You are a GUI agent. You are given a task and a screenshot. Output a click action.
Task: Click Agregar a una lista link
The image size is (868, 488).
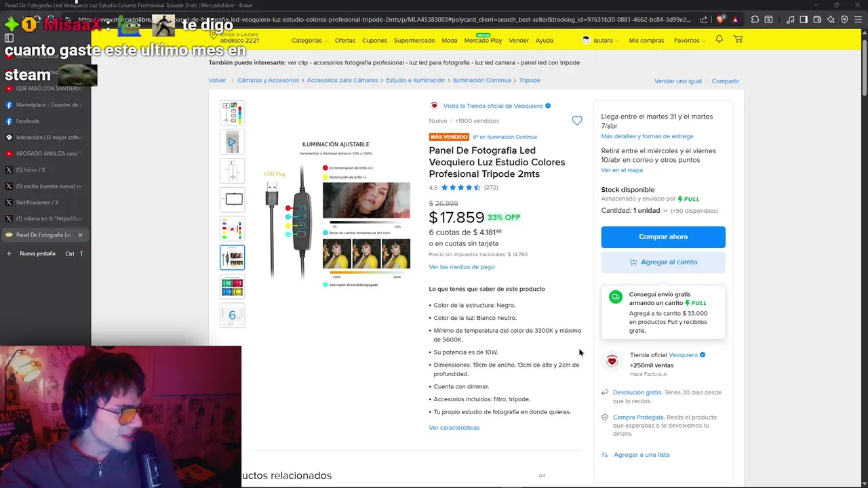point(642,455)
